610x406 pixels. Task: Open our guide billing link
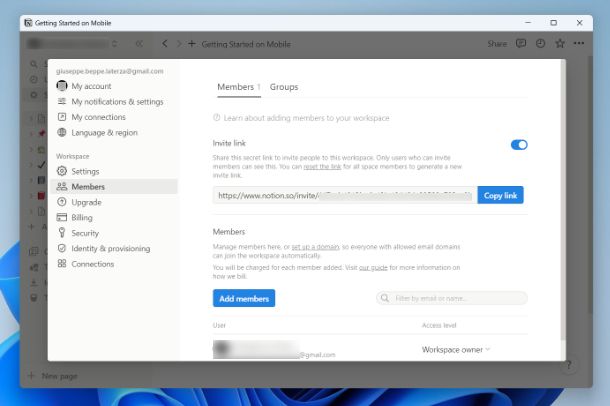[x=373, y=268]
